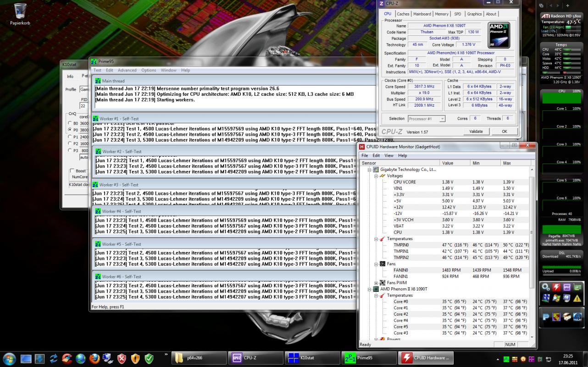The height and width of the screenshot is (367, 588).
Task: Switch to the CPUID Hardware taskbar button
Action: pos(425,358)
